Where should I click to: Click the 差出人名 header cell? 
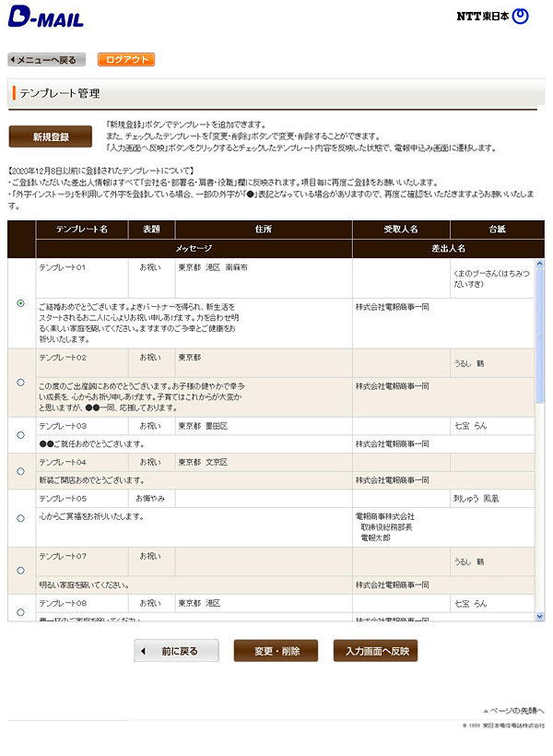tap(448, 249)
